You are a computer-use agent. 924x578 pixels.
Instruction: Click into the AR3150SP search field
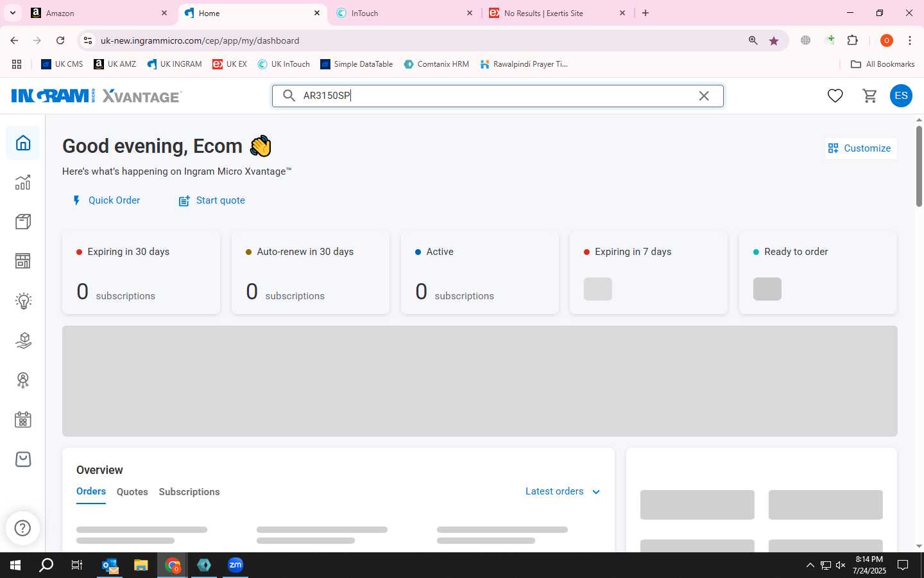tap(497, 96)
